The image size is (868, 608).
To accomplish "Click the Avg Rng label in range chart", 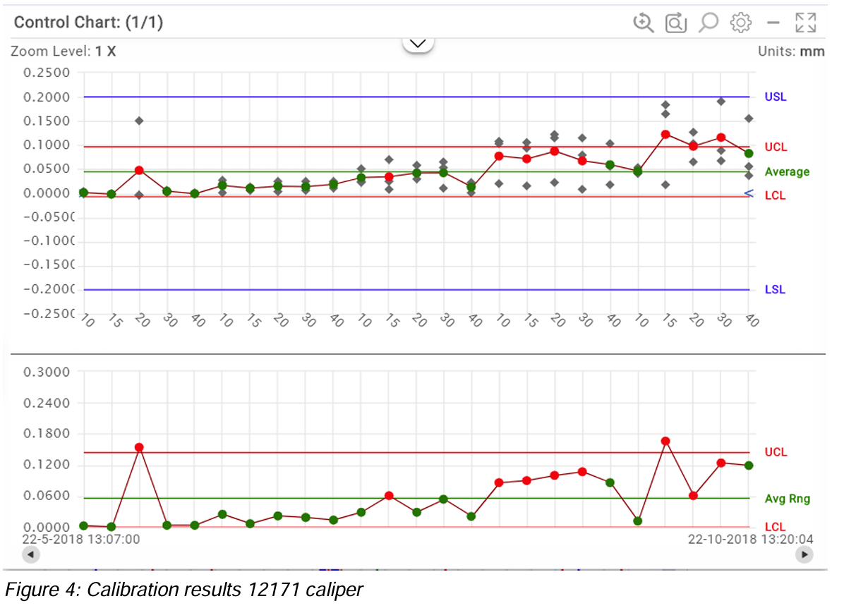I will pyautogui.click(x=787, y=499).
